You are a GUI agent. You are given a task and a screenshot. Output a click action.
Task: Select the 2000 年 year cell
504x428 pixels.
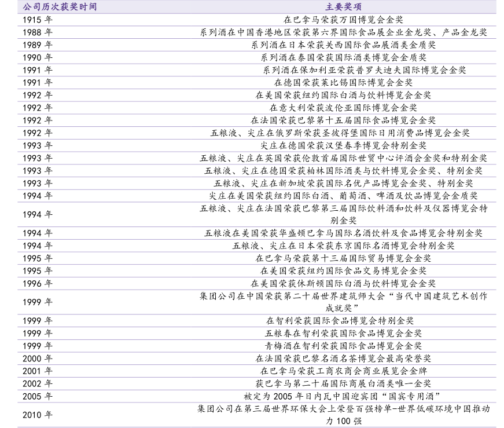[38, 359]
